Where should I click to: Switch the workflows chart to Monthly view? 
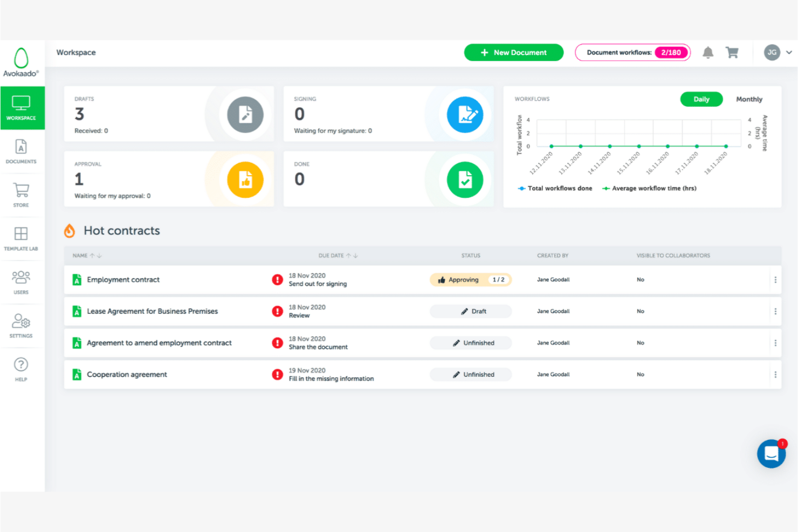pos(749,99)
